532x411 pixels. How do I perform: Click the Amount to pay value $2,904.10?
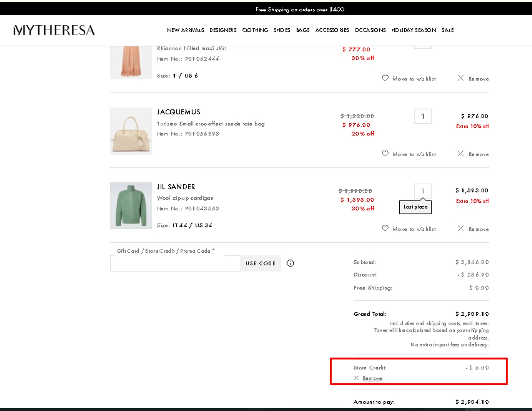coord(472,402)
